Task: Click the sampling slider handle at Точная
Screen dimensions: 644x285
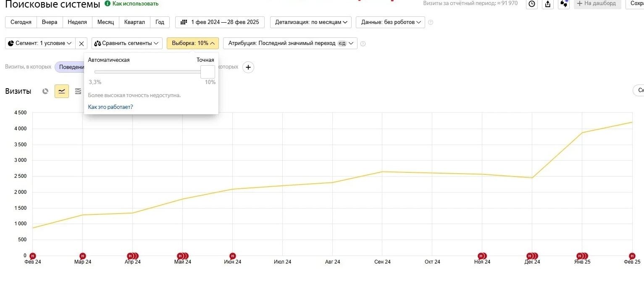Action: click(x=208, y=72)
